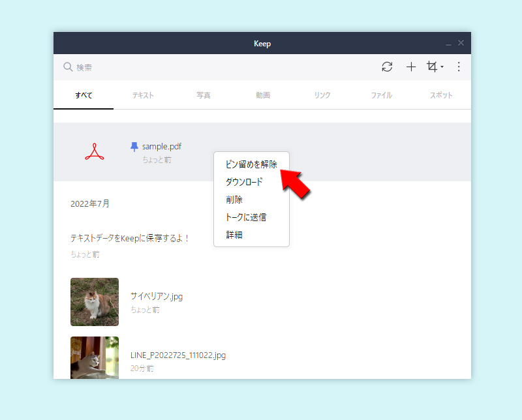Choose ピン留めを解除 in the context menu
This screenshot has height=420, width=522.
251,164
